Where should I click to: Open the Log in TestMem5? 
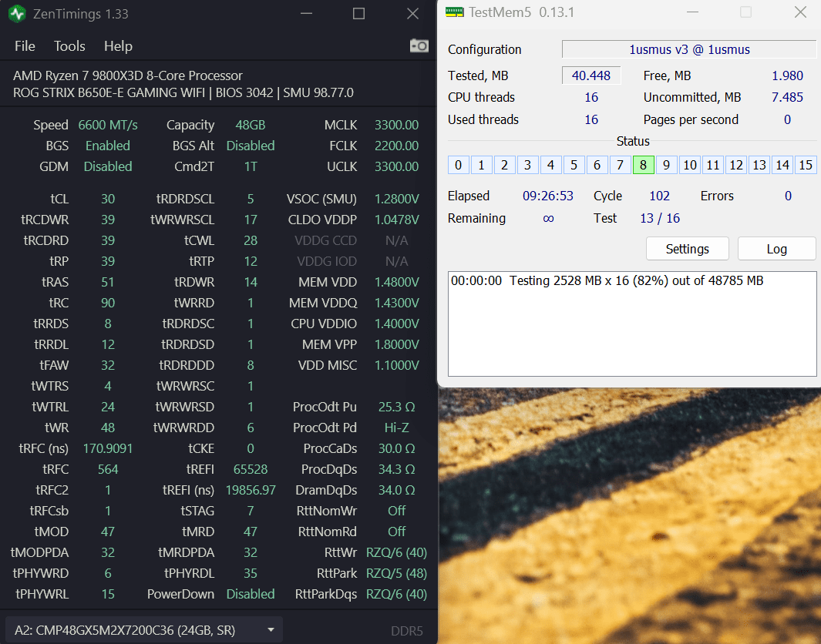(x=776, y=249)
